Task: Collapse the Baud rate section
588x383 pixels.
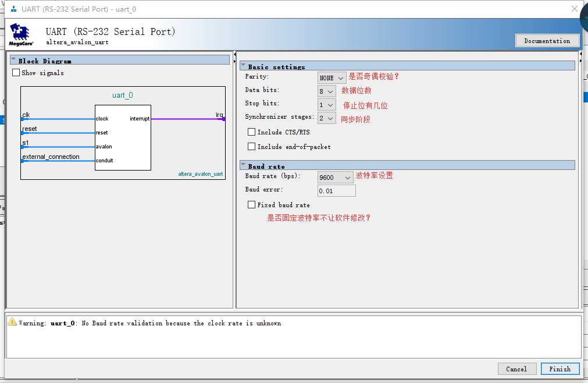Action: (243, 165)
